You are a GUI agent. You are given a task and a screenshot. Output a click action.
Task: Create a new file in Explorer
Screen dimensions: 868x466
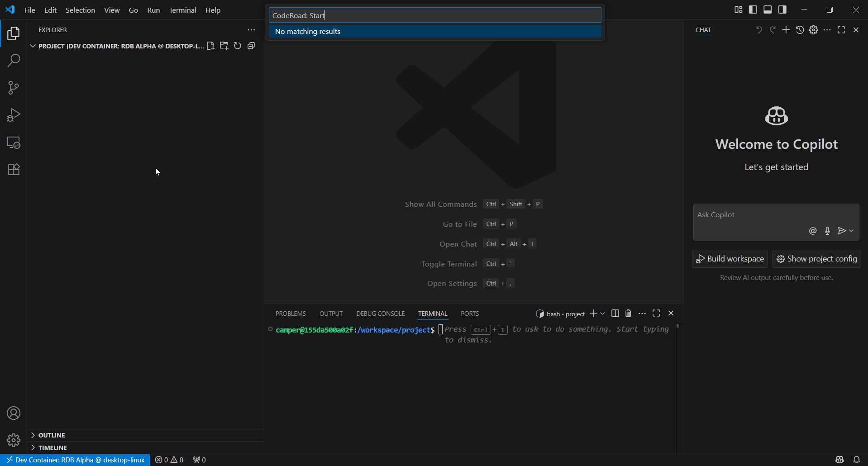[x=210, y=46]
